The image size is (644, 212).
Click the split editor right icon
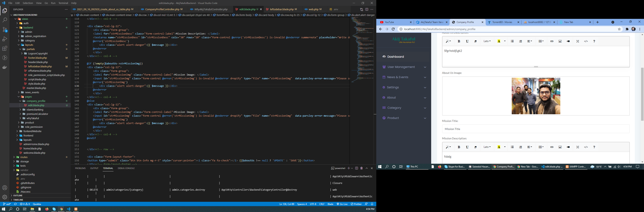(x=366, y=9)
